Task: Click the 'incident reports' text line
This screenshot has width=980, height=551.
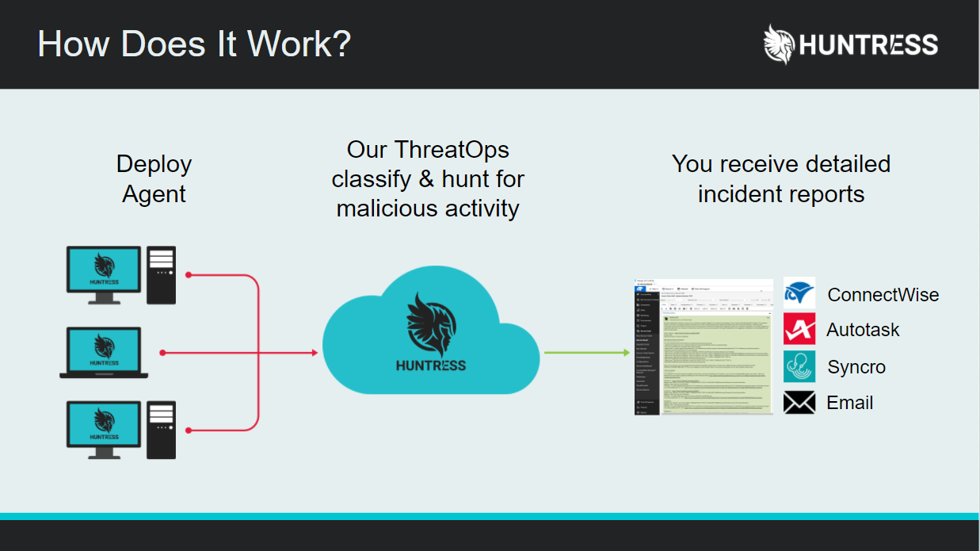Action: click(781, 194)
